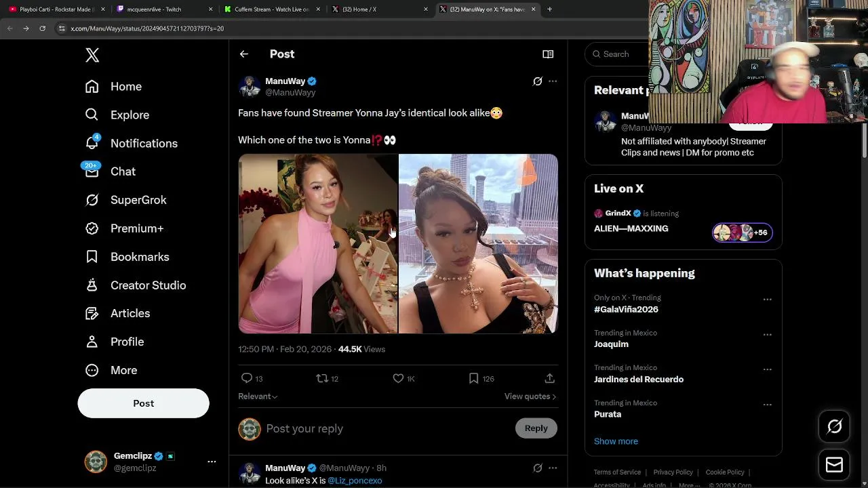Open more options for #GalaViña2026 trend
The image size is (868, 488).
tap(767, 300)
